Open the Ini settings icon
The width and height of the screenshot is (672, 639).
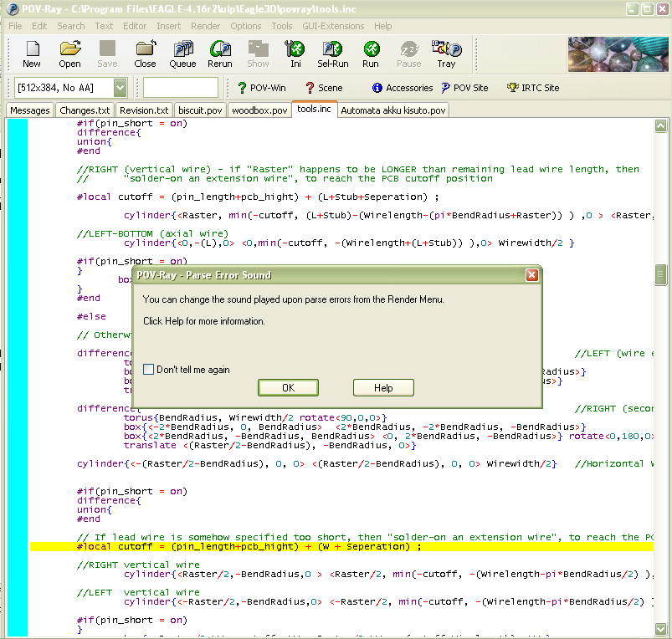pyautogui.click(x=295, y=54)
